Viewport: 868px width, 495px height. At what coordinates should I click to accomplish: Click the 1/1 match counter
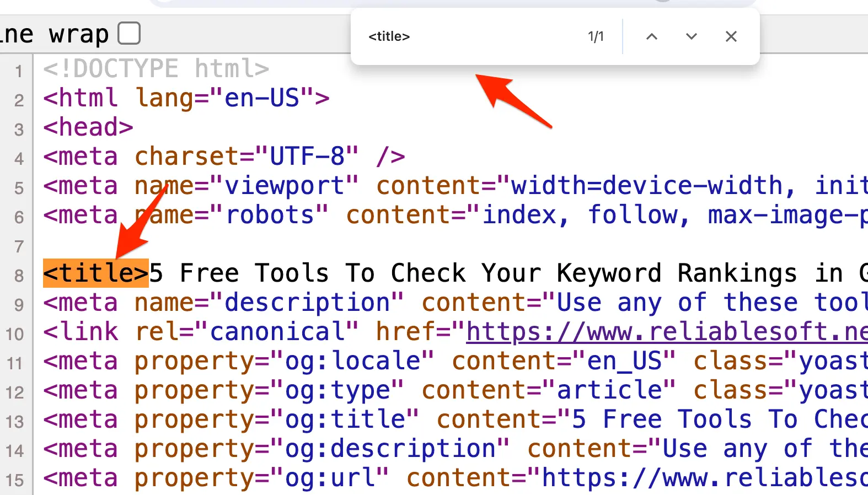[x=596, y=36]
